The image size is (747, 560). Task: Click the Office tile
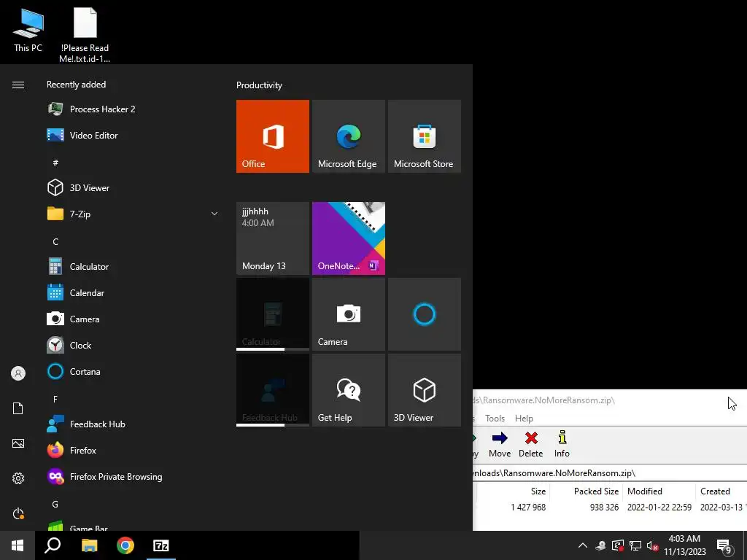273,136
